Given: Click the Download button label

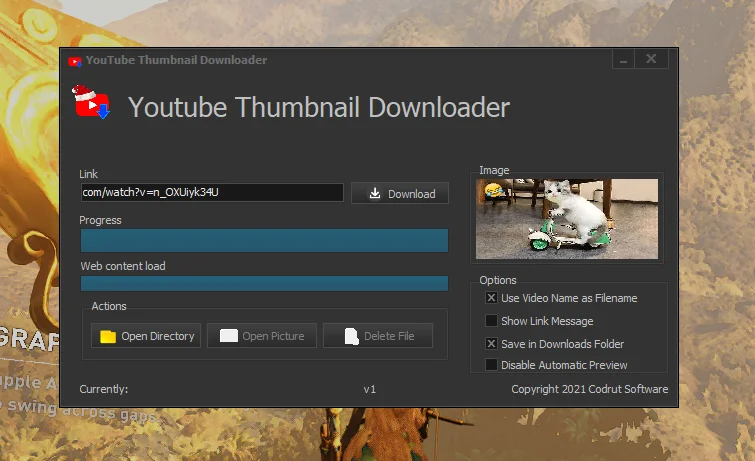Looking at the screenshot, I should coord(412,194).
